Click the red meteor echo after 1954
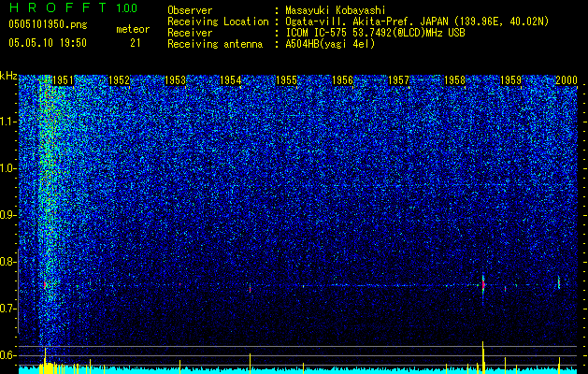This screenshot has width=588, height=374. point(250,289)
